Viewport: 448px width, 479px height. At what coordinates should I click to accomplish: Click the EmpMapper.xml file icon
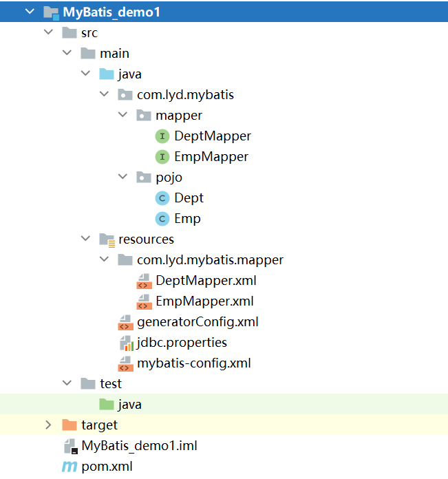point(144,302)
